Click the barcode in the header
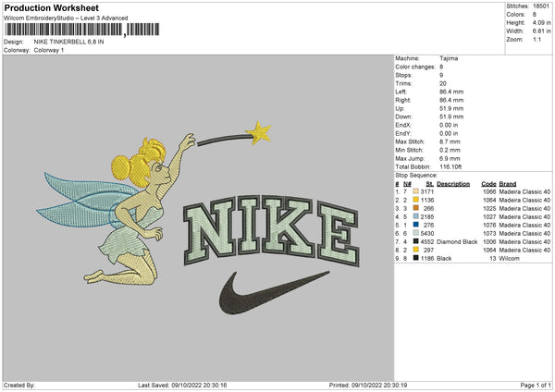 (81, 30)
